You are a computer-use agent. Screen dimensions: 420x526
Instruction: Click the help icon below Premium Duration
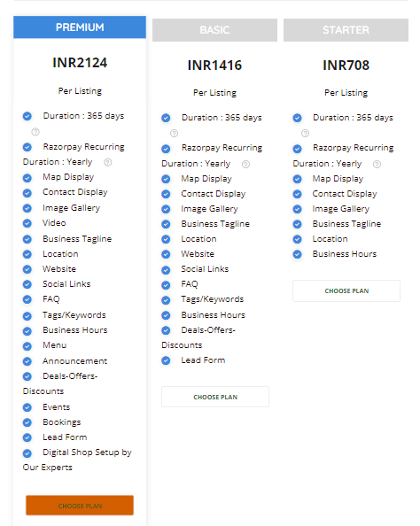[35, 132]
